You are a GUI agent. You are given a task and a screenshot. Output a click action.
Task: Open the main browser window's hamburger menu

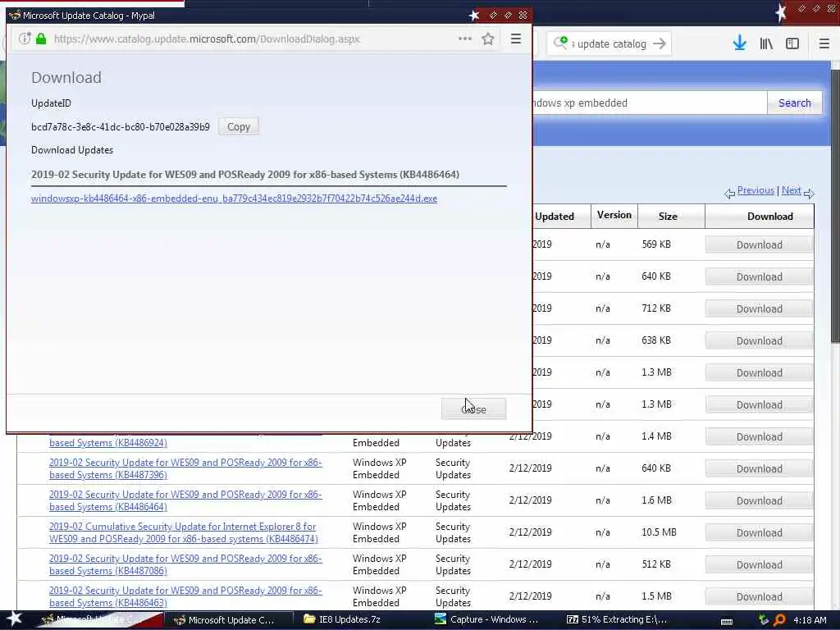(x=824, y=44)
